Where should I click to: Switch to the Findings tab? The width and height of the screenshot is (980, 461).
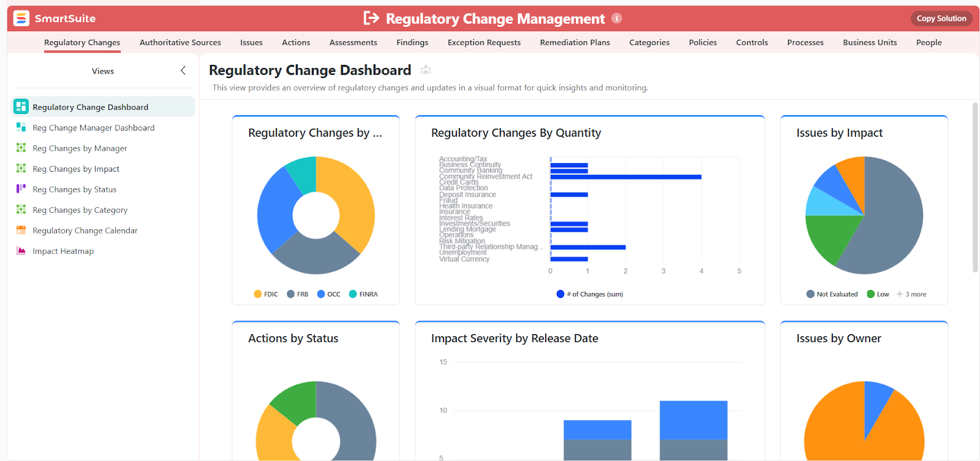click(x=412, y=42)
